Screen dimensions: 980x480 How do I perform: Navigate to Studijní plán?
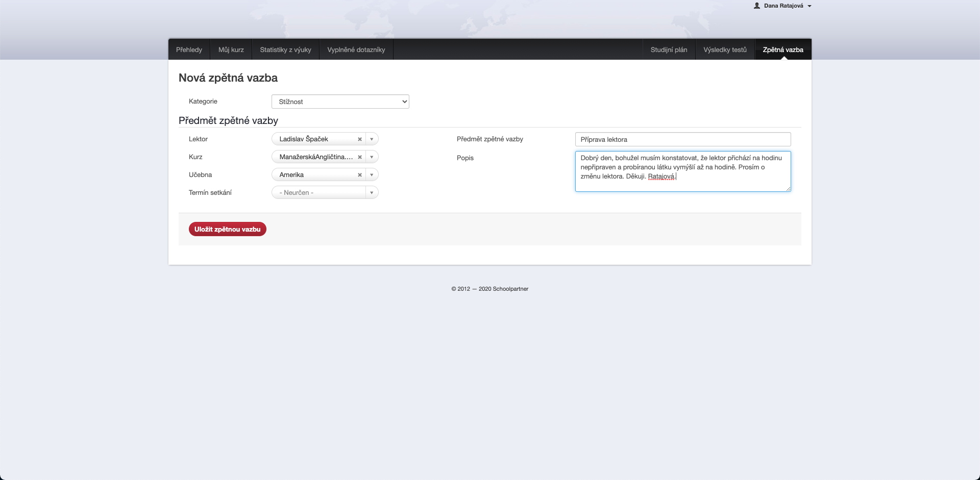pyautogui.click(x=669, y=49)
